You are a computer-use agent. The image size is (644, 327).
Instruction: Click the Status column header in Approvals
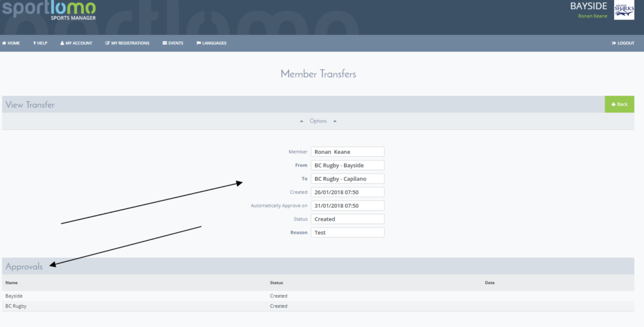(x=276, y=283)
